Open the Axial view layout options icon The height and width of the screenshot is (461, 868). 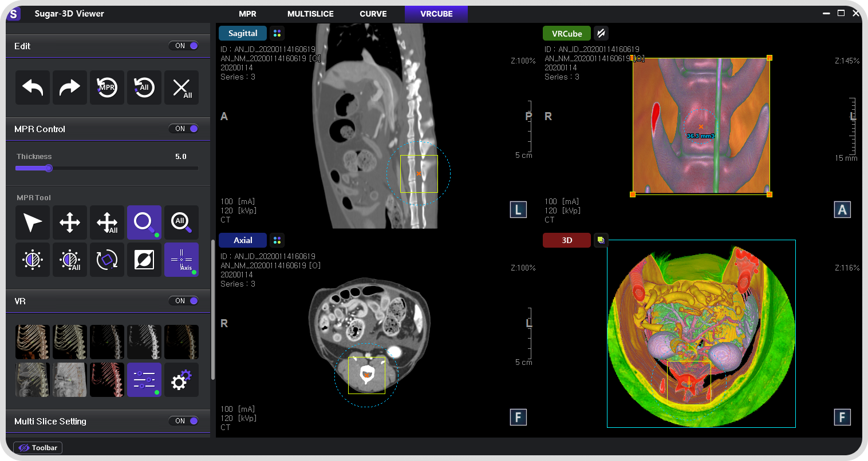coord(277,240)
